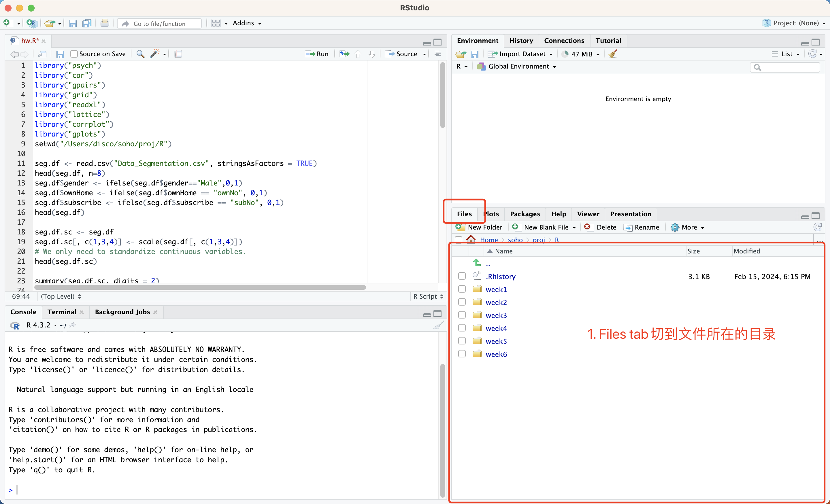Open the week5 folder link
This screenshot has height=504, width=830.
click(496, 341)
